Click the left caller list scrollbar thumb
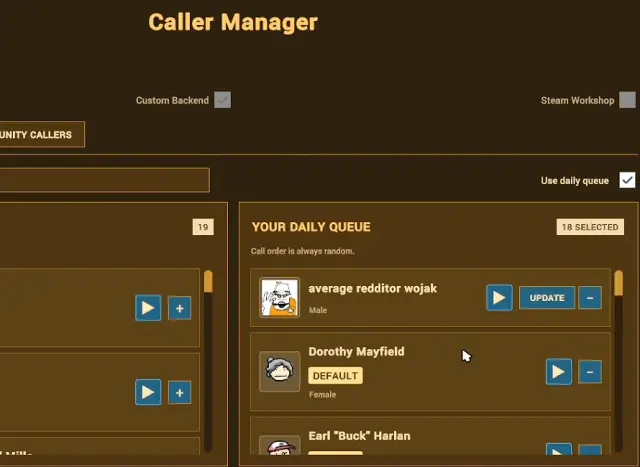 tap(208, 281)
